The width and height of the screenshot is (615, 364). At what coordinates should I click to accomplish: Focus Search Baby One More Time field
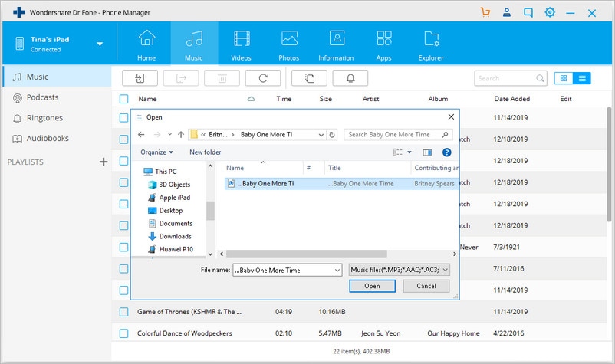[x=398, y=135]
